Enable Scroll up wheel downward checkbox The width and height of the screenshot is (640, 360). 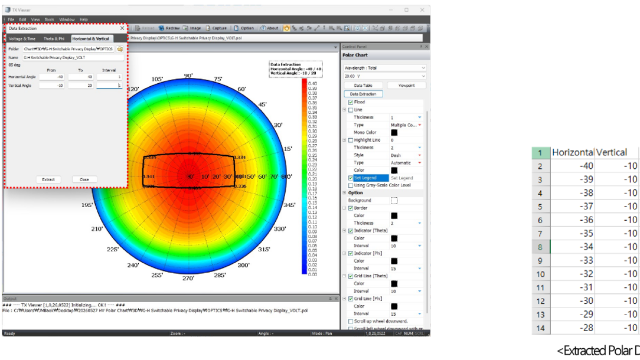pyautogui.click(x=351, y=322)
